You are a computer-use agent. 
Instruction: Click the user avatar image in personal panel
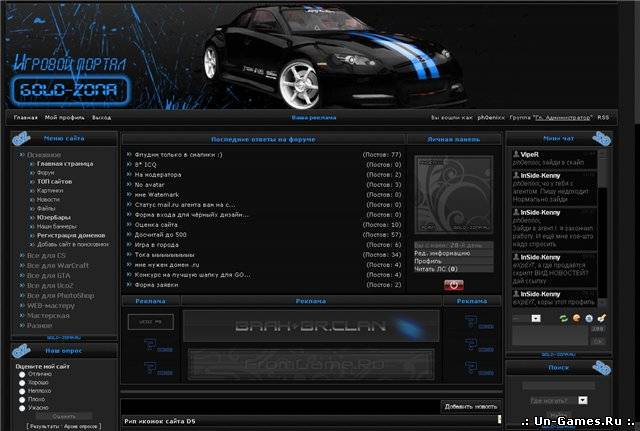(x=453, y=194)
